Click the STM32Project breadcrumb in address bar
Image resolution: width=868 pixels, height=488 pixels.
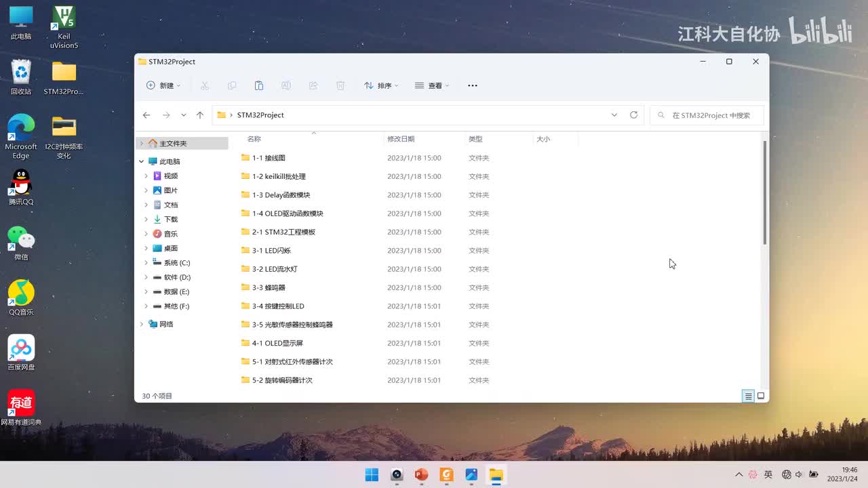[x=260, y=115]
